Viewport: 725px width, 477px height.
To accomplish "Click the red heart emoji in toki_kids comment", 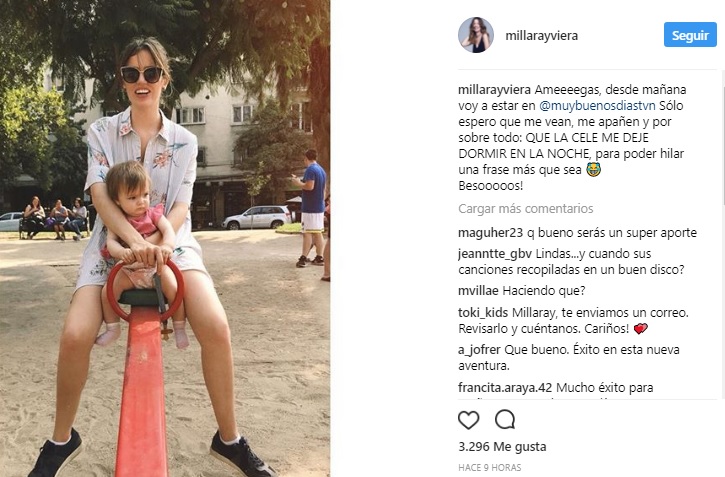I will pyautogui.click(x=640, y=329).
